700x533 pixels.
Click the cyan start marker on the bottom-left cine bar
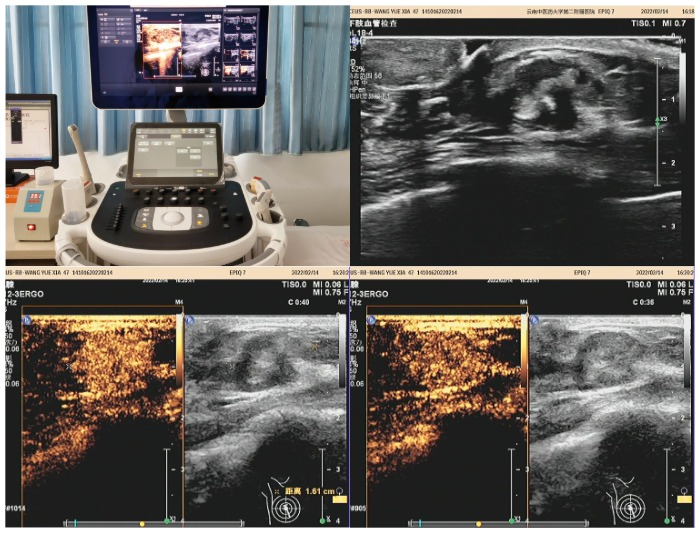(x=76, y=523)
